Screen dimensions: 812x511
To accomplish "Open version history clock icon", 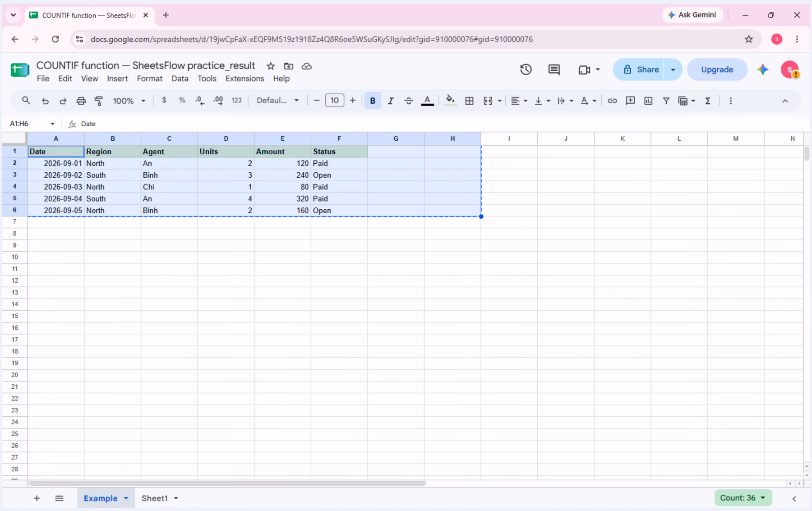I will point(526,69).
